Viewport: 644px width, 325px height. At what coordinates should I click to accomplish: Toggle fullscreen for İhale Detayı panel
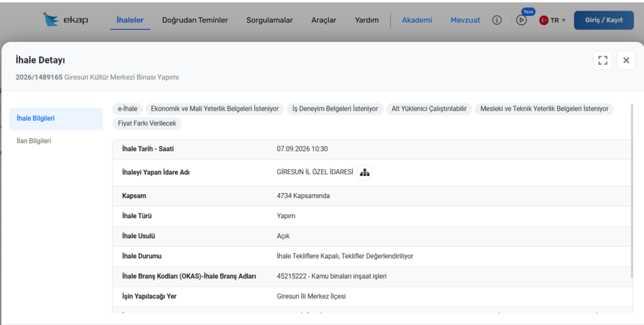point(602,60)
